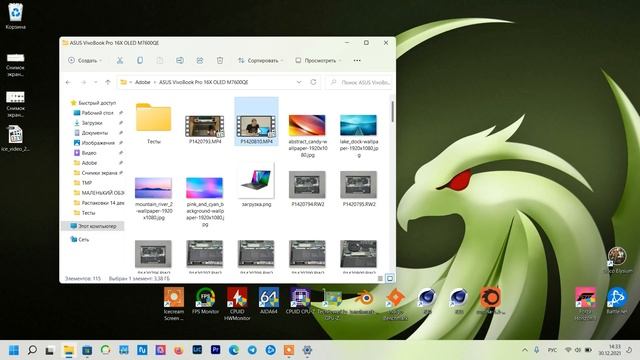Open Battle.net desktop shortcut
640x360 pixels.
(616, 300)
